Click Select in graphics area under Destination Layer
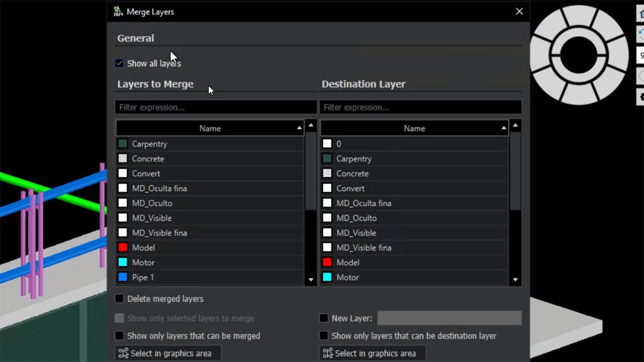 point(373,353)
